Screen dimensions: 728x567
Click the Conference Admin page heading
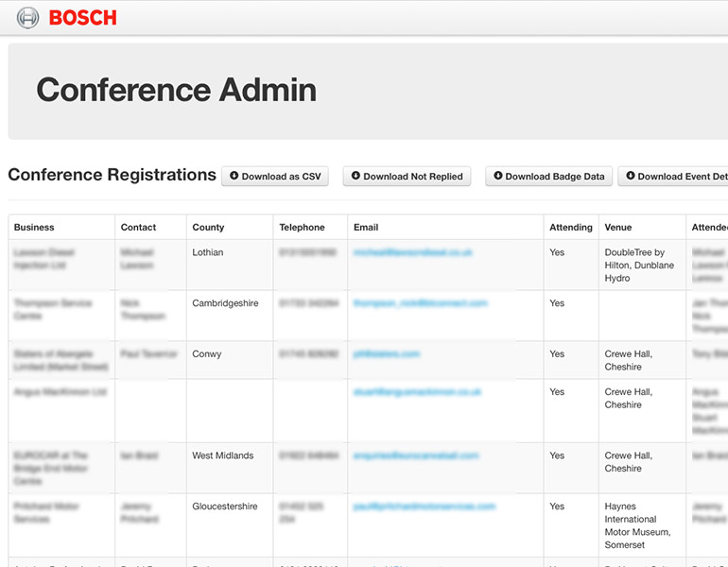177,90
